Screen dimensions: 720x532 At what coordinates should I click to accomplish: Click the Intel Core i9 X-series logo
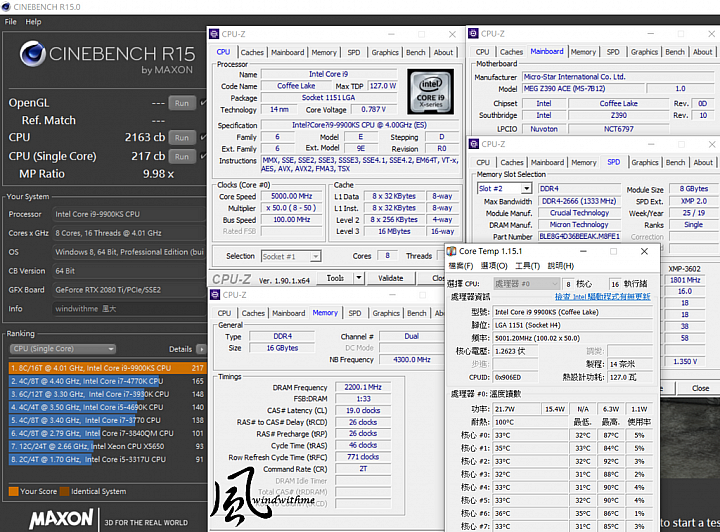click(x=430, y=92)
